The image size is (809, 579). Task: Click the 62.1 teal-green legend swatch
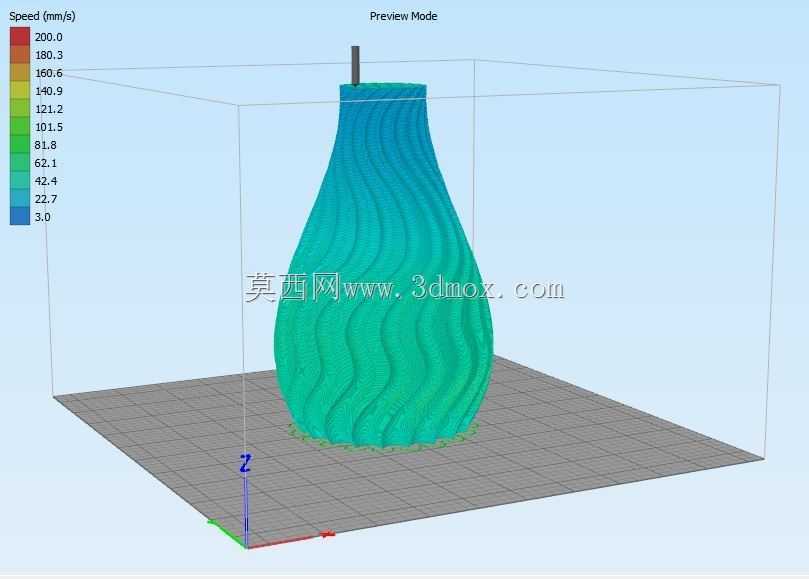[20, 163]
